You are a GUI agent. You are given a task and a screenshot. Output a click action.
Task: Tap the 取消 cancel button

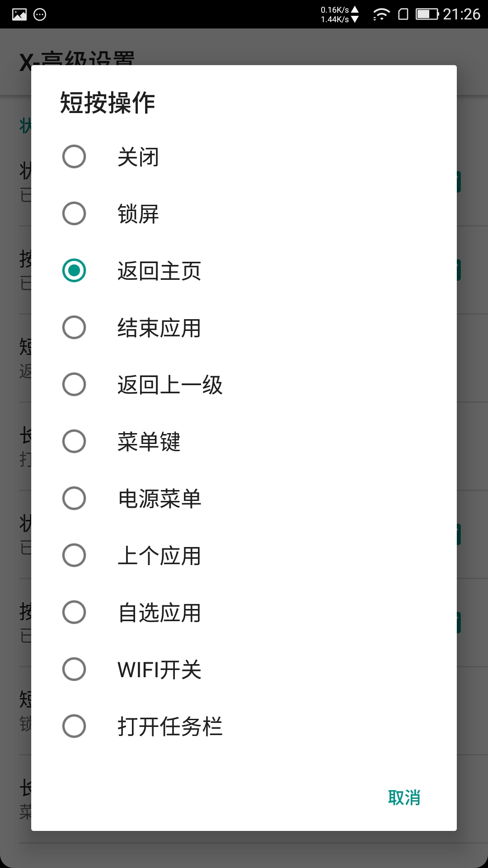(404, 797)
